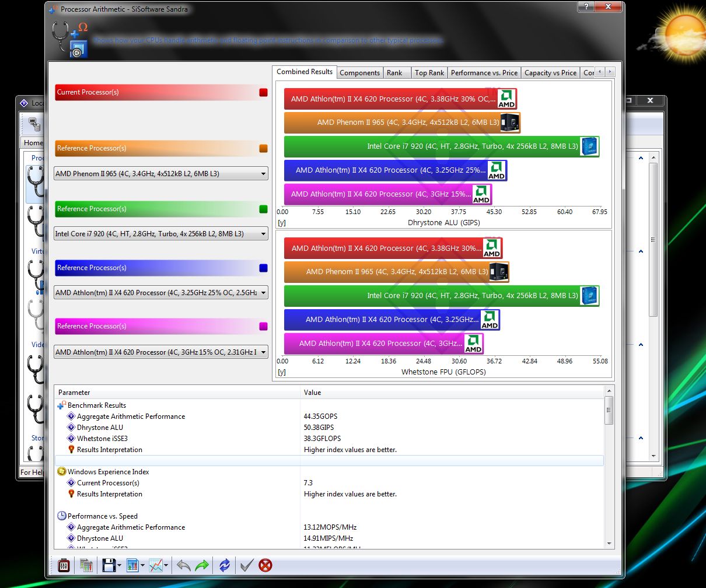Image resolution: width=706 pixels, height=588 pixels.
Task: Click the tab strip scroll-right arrow
Action: point(610,72)
